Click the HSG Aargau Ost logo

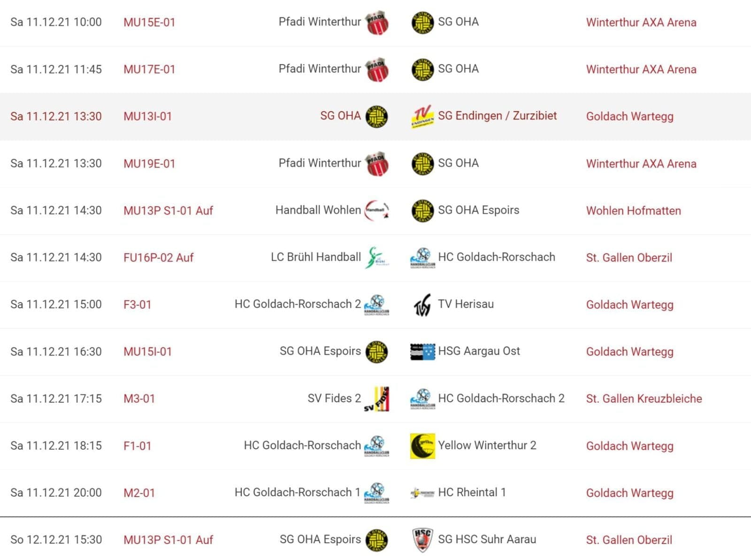click(x=422, y=352)
